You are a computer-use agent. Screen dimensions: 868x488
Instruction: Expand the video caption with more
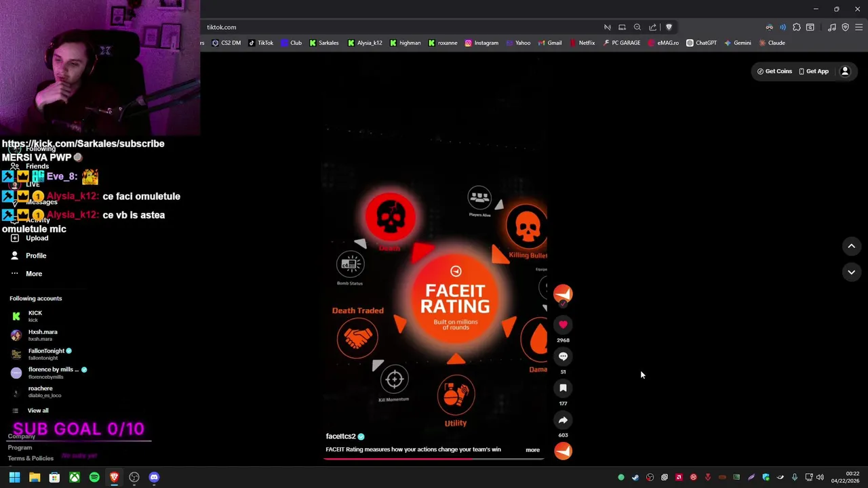coord(532,450)
